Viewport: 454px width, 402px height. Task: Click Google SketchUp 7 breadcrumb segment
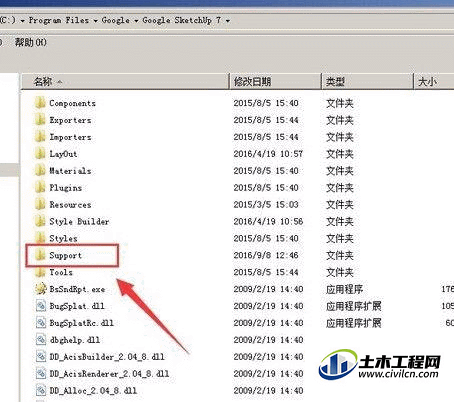(x=182, y=20)
